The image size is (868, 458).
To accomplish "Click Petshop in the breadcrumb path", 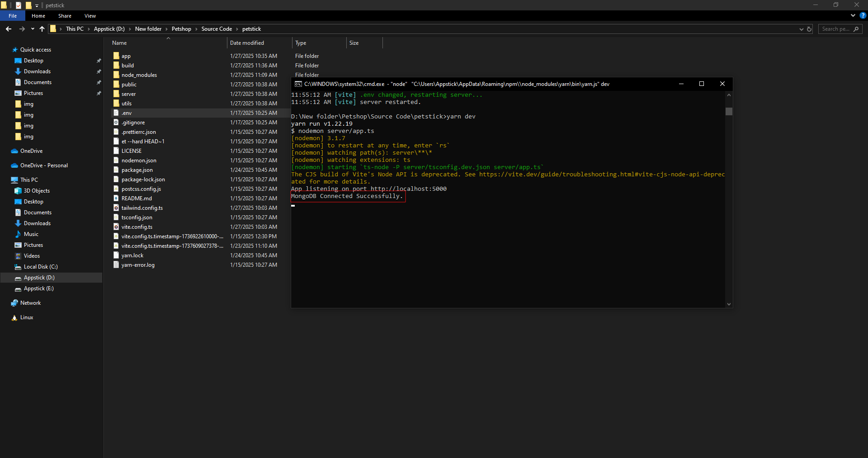I will tap(181, 29).
